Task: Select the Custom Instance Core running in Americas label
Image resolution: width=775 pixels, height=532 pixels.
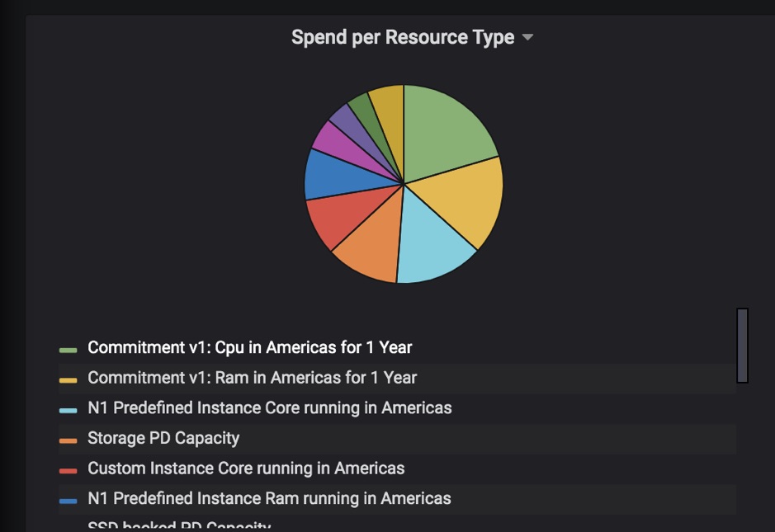Action: coord(246,468)
